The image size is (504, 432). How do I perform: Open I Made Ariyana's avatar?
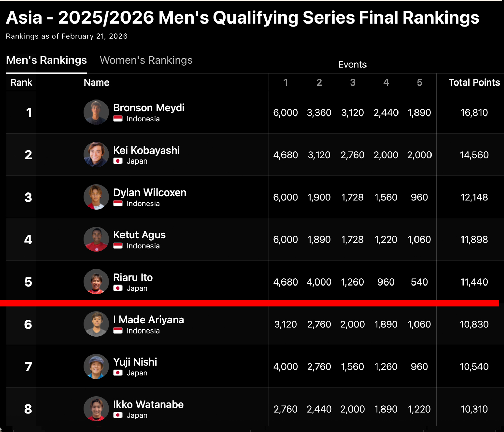pyautogui.click(x=96, y=324)
